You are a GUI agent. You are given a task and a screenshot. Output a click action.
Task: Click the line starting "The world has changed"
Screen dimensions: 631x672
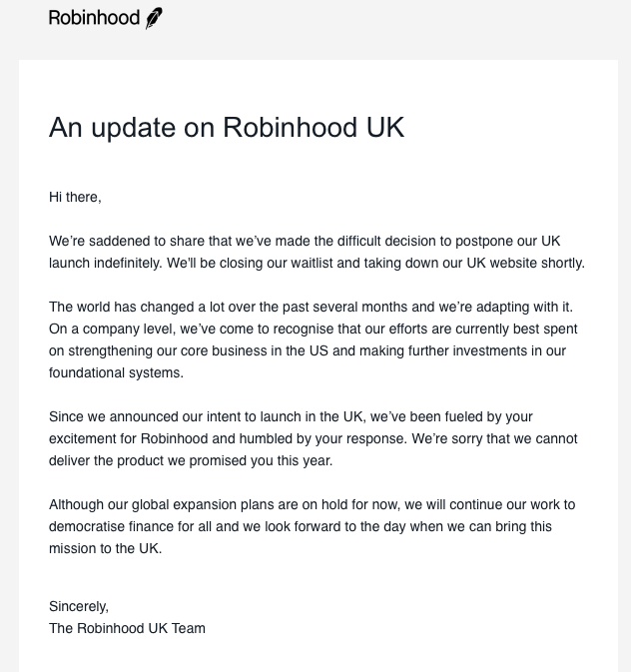(x=309, y=307)
